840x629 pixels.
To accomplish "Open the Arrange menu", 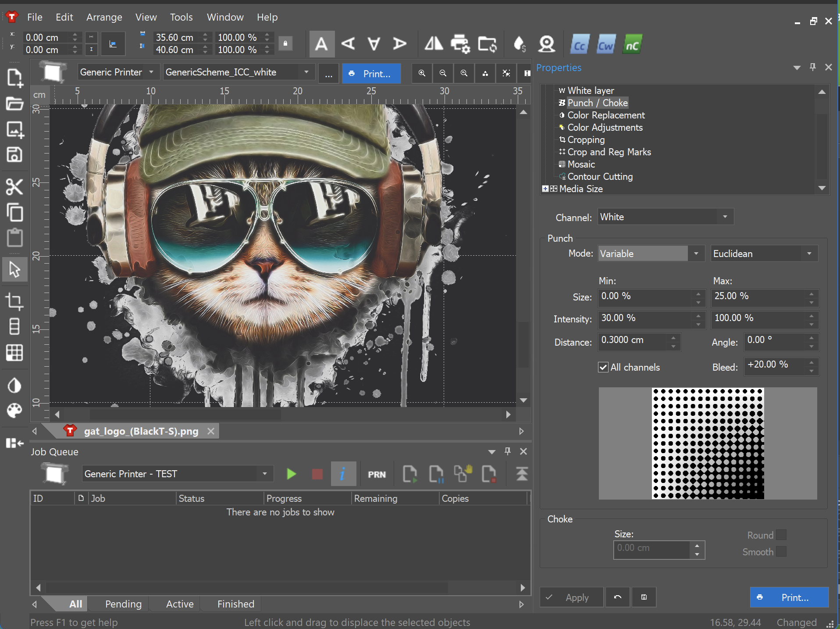I will pyautogui.click(x=104, y=17).
